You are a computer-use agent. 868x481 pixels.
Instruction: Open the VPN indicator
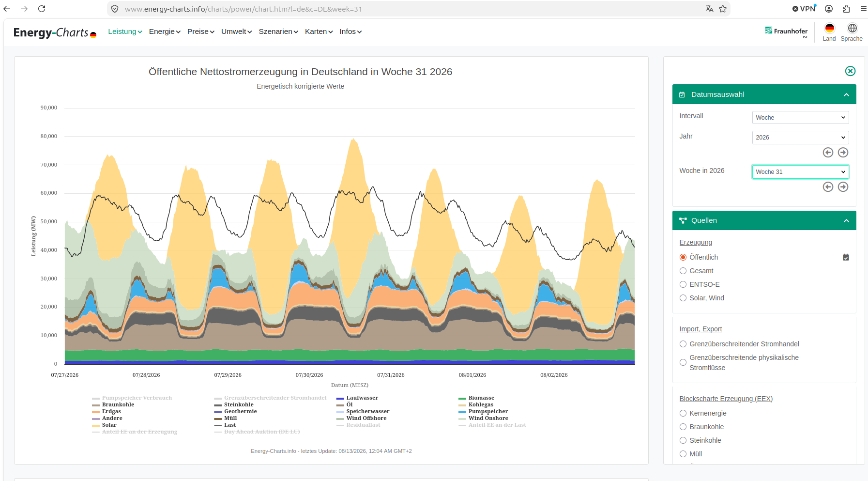[x=804, y=9]
